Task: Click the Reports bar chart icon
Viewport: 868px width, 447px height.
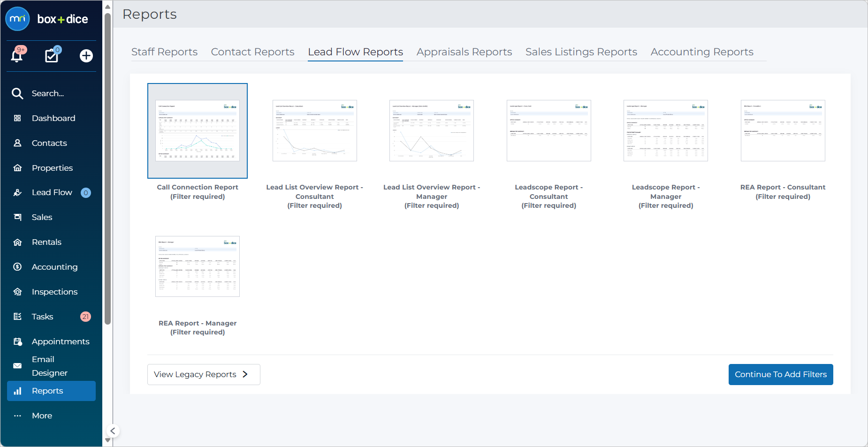Action: click(17, 391)
